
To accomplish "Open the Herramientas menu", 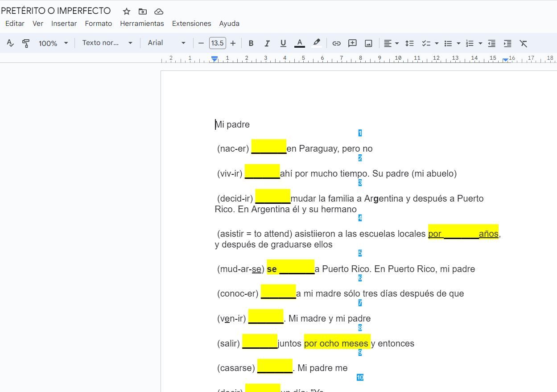I will (x=142, y=24).
